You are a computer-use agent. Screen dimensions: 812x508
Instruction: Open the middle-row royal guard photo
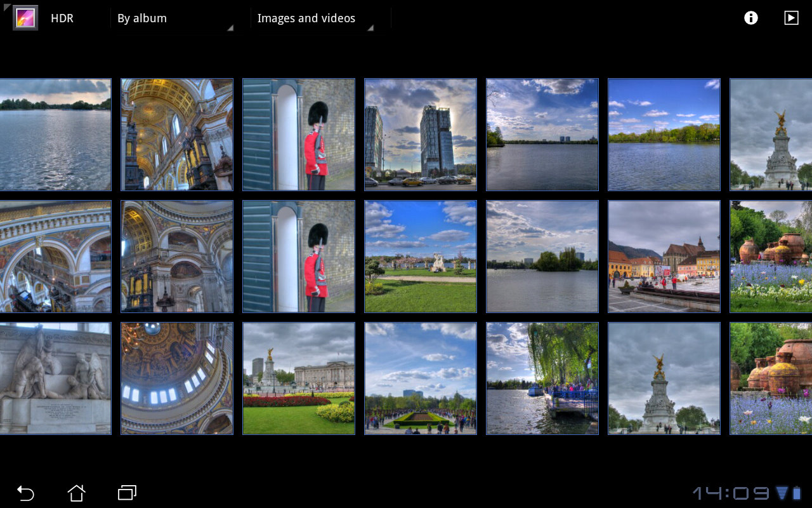(x=299, y=257)
